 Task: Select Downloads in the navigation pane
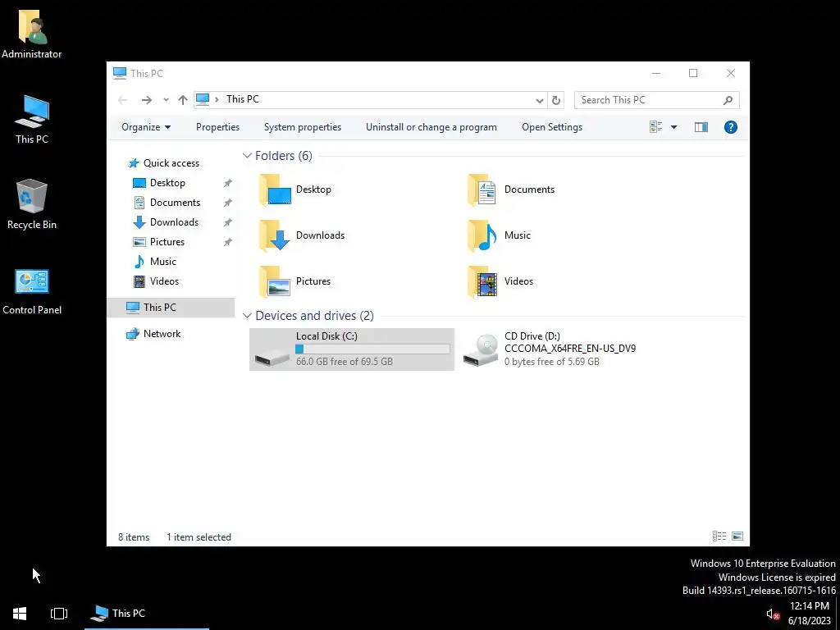click(174, 221)
